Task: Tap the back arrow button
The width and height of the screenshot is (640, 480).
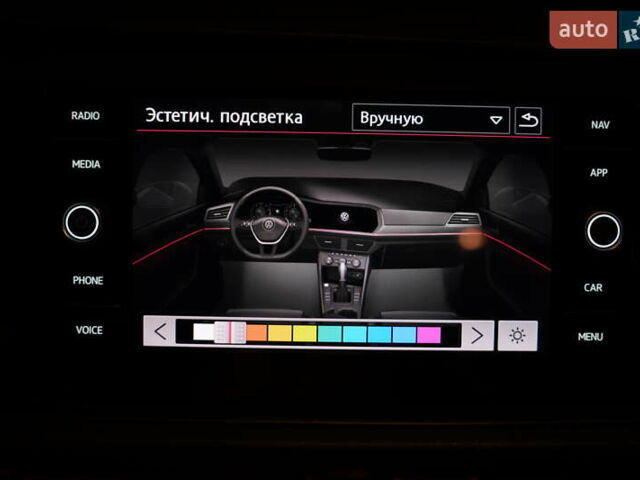Action: coord(528,120)
